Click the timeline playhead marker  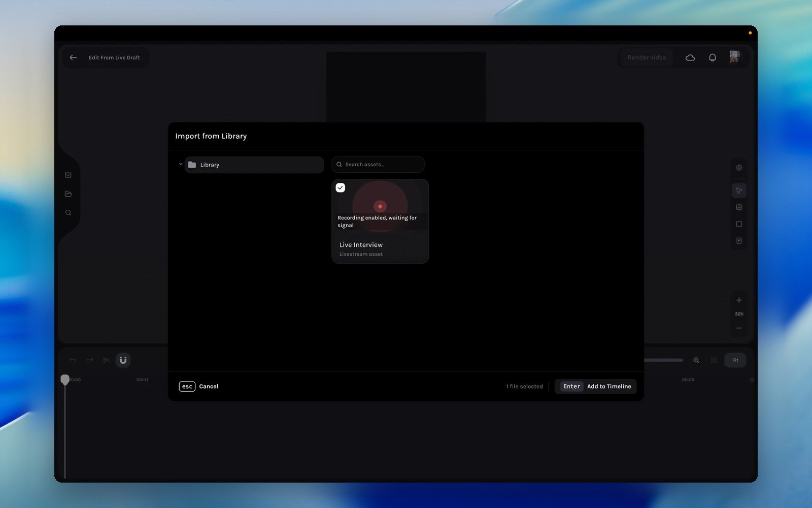[65, 379]
